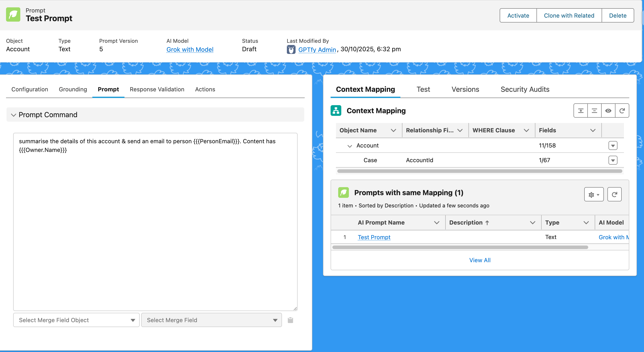Refresh the Prompts with same Mapping list

point(614,194)
